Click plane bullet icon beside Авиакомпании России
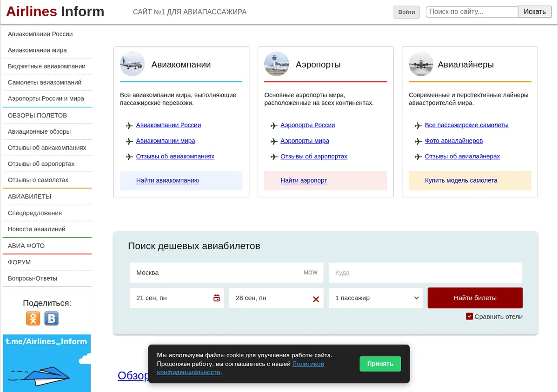558x392 pixels. [130, 125]
